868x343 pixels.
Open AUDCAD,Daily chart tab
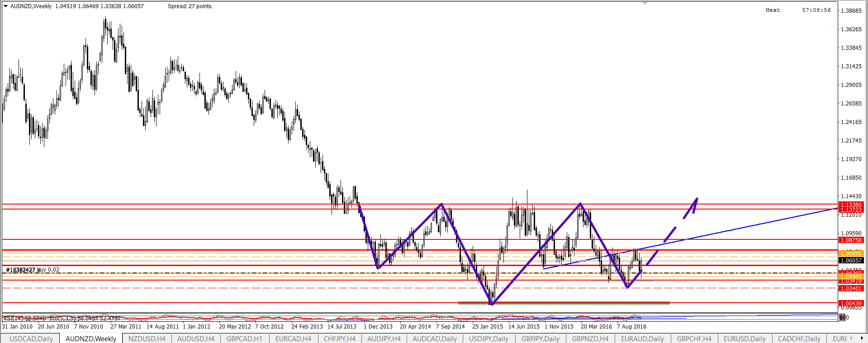pos(435,338)
